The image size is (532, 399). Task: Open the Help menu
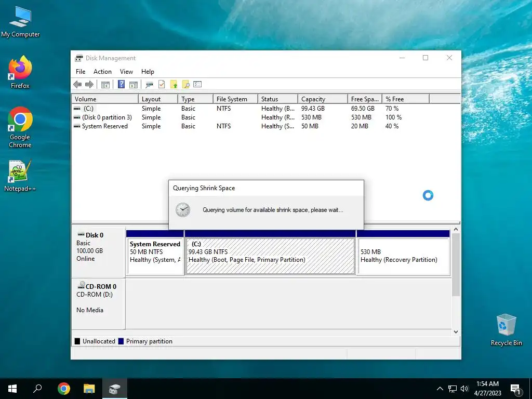click(148, 72)
